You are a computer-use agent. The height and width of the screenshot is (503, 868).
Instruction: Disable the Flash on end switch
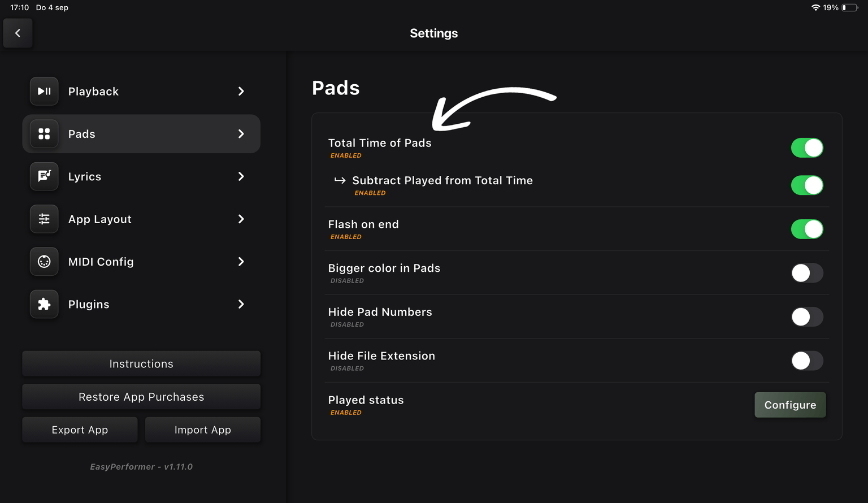pos(806,229)
